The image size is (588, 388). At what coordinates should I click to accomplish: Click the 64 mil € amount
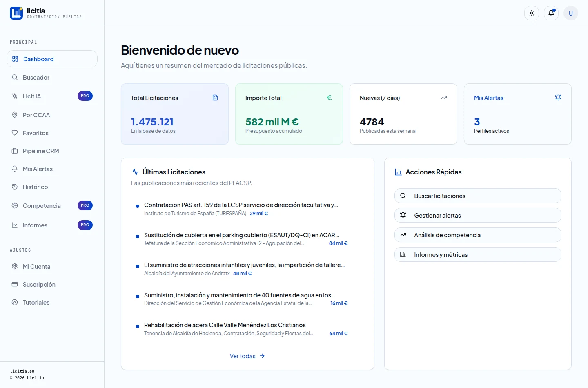coord(339,334)
